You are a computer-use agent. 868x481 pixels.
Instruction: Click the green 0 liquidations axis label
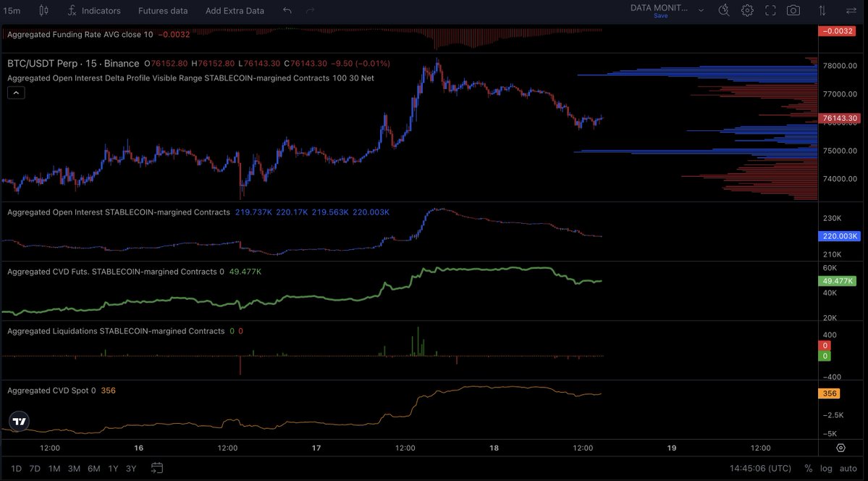(x=825, y=356)
